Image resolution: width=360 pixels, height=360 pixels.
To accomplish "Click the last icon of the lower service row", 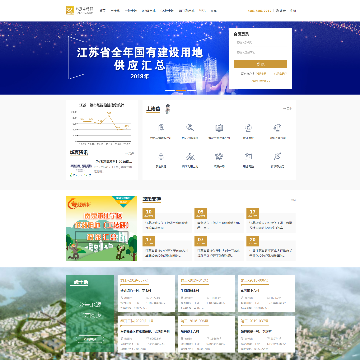I will point(277,156).
